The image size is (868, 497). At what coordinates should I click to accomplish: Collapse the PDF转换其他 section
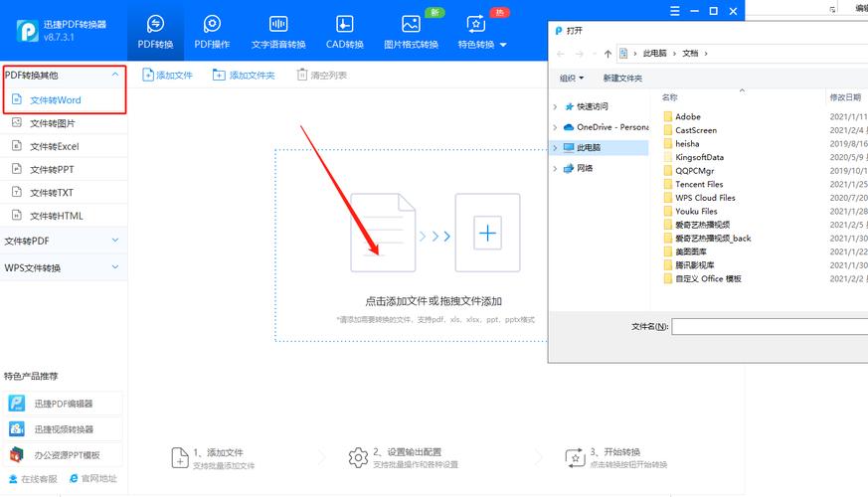115,75
